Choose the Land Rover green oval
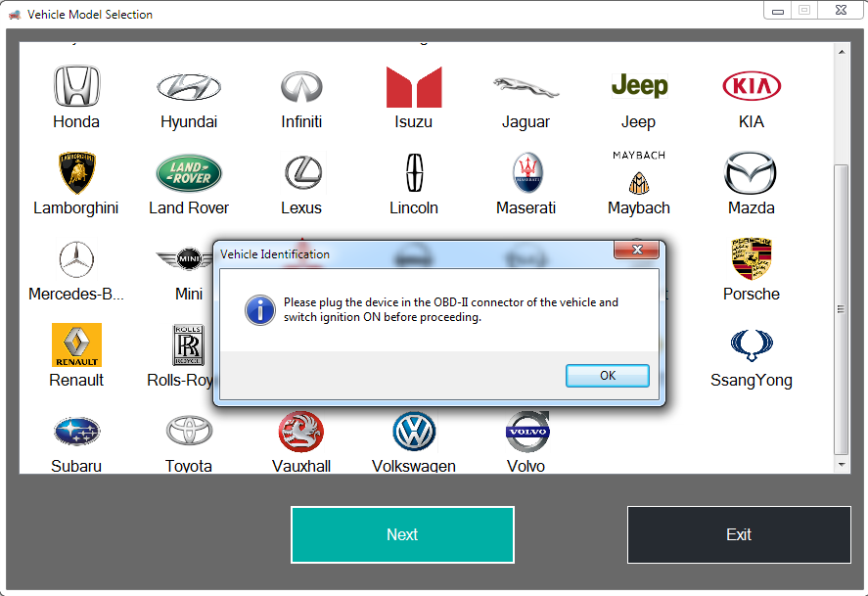 click(189, 173)
